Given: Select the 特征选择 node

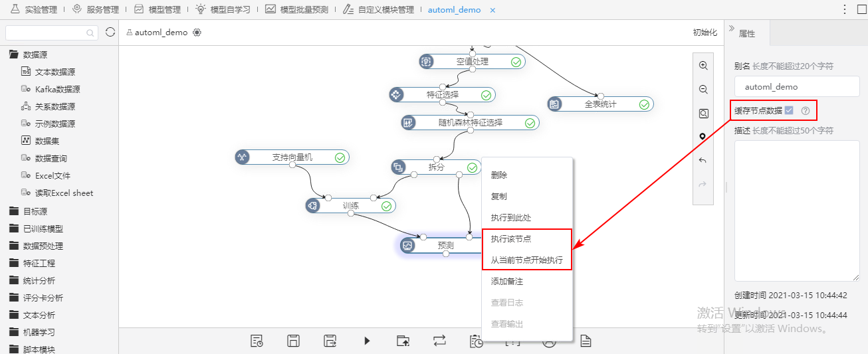Looking at the screenshot, I should coord(443,95).
